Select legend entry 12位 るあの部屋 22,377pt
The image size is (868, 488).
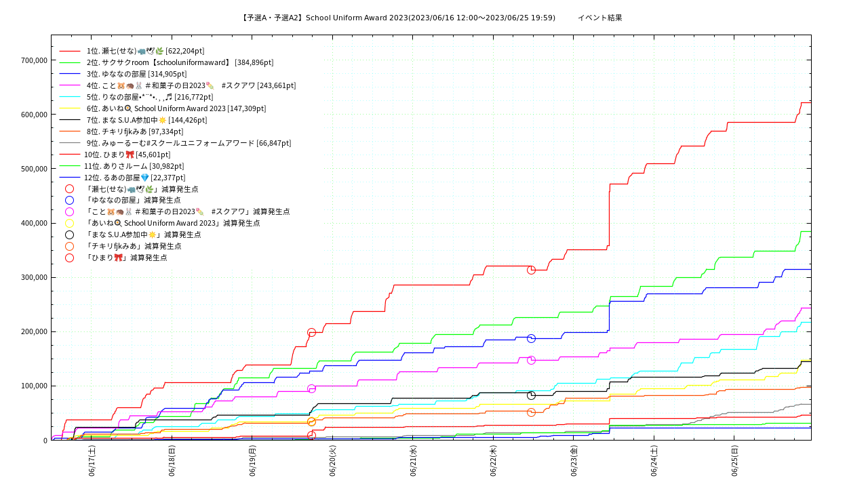click(x=135, y=178)
